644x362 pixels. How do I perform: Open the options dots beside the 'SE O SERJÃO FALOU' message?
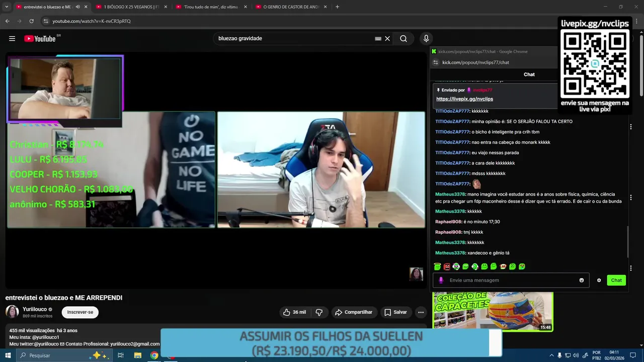[630, 127]
